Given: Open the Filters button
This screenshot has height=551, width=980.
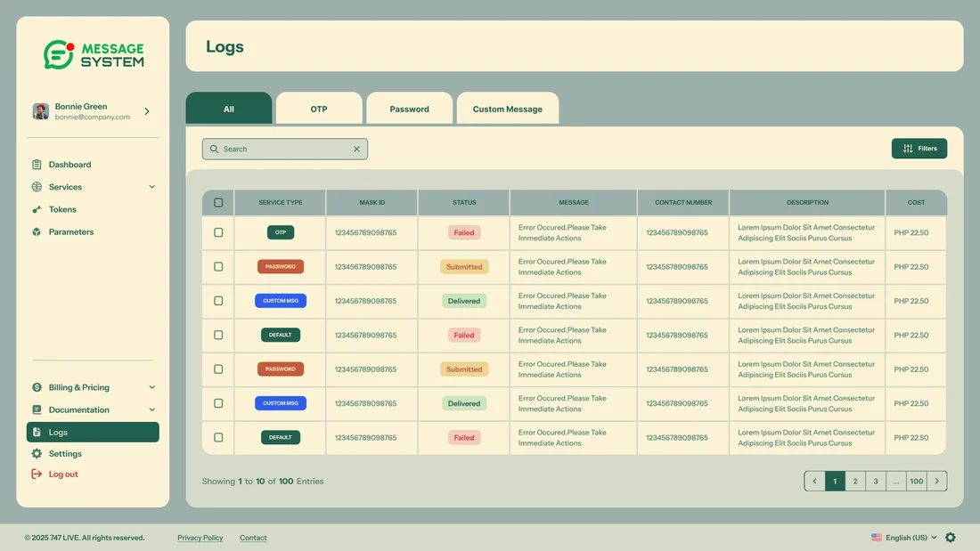Looking at the screenshot, I should point(919,148).
